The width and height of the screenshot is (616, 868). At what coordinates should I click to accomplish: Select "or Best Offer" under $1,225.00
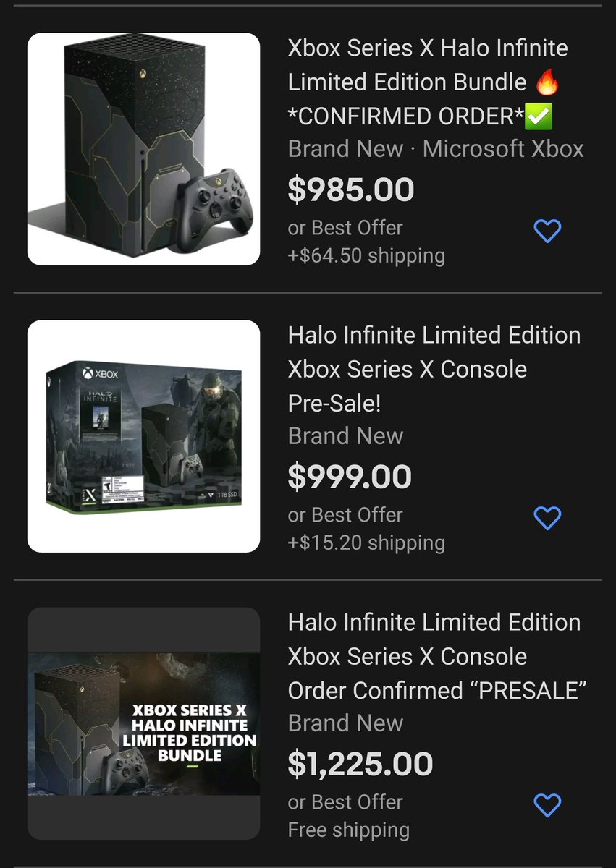click(x=345, y=801)
